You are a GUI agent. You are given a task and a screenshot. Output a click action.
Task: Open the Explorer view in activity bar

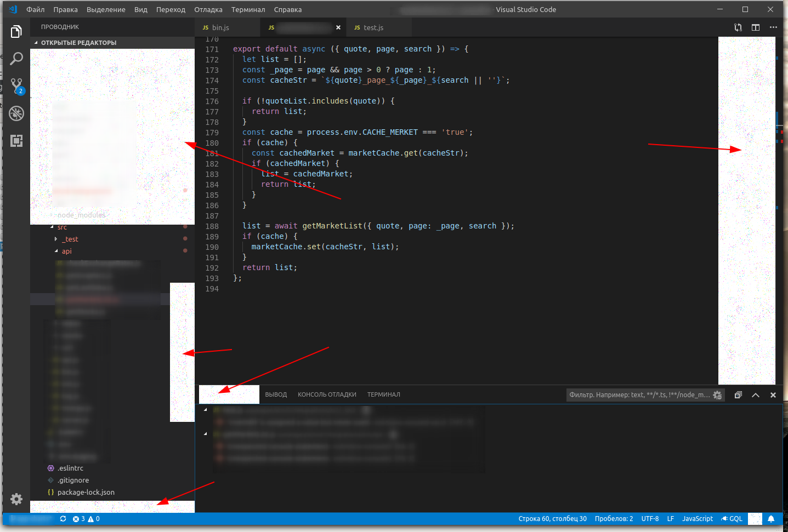pos(16,32)
